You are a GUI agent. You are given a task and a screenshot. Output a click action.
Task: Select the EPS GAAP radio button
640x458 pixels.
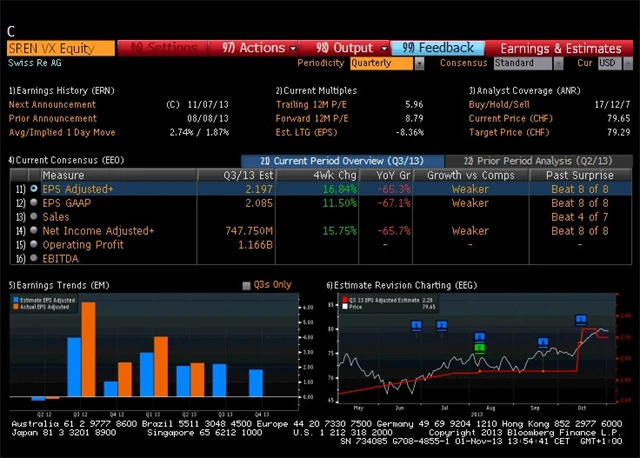pyautogui.click(x=34, y=202)
